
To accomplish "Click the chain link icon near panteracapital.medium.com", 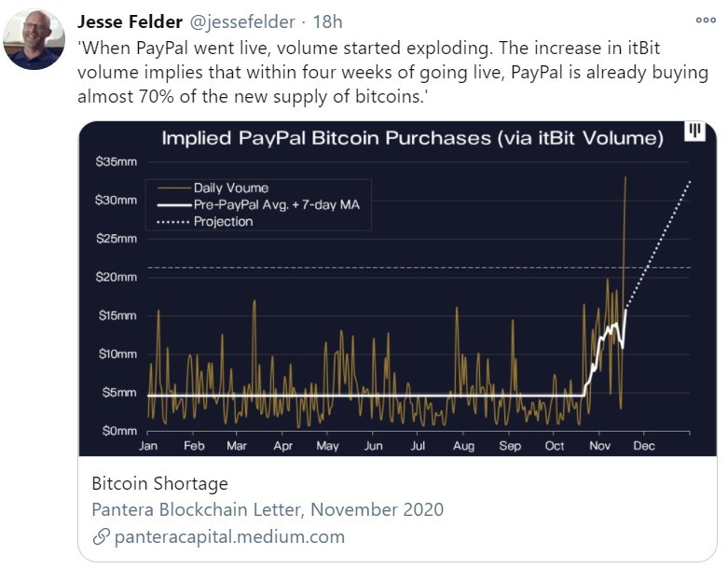I will 101,536.
